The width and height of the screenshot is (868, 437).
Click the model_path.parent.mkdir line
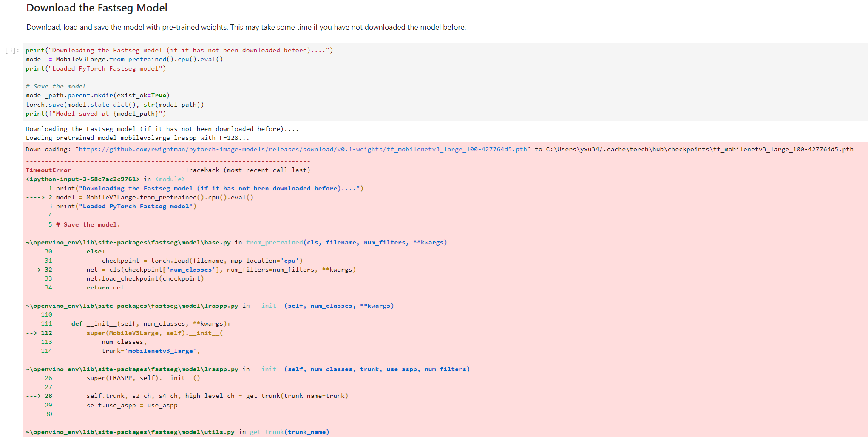coord(98,95)
